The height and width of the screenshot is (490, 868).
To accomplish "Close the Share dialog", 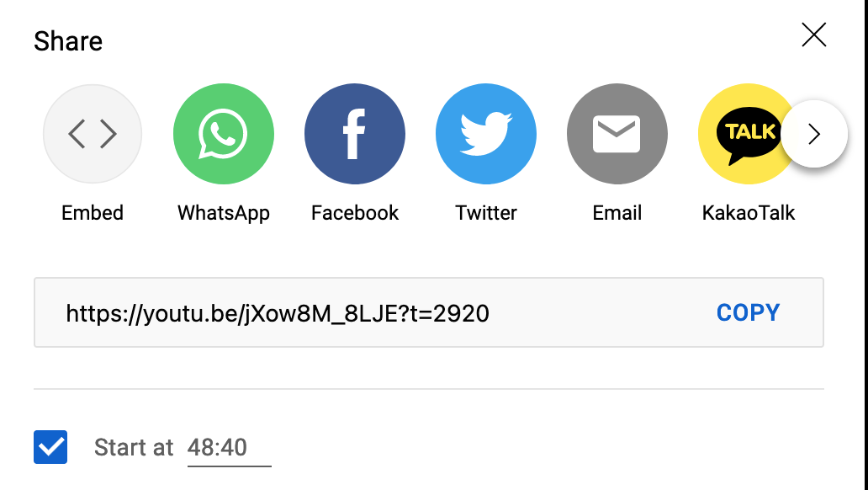I will coord(814,35).
